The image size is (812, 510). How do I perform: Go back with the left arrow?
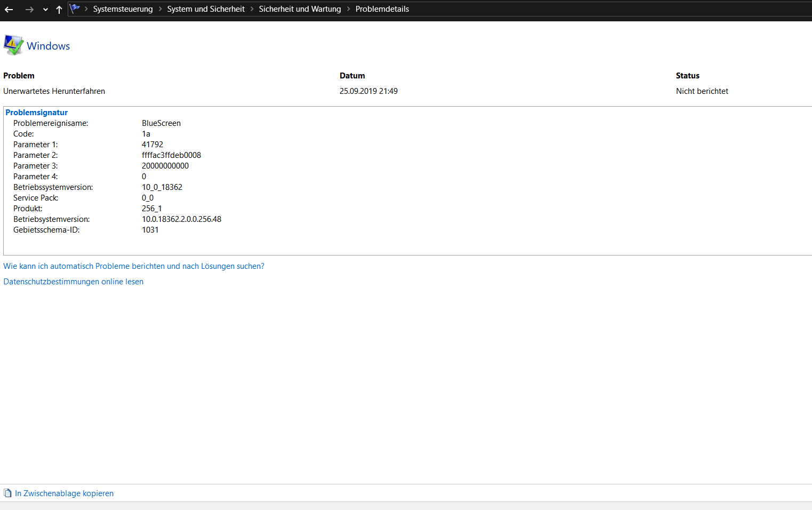[9, 10]
